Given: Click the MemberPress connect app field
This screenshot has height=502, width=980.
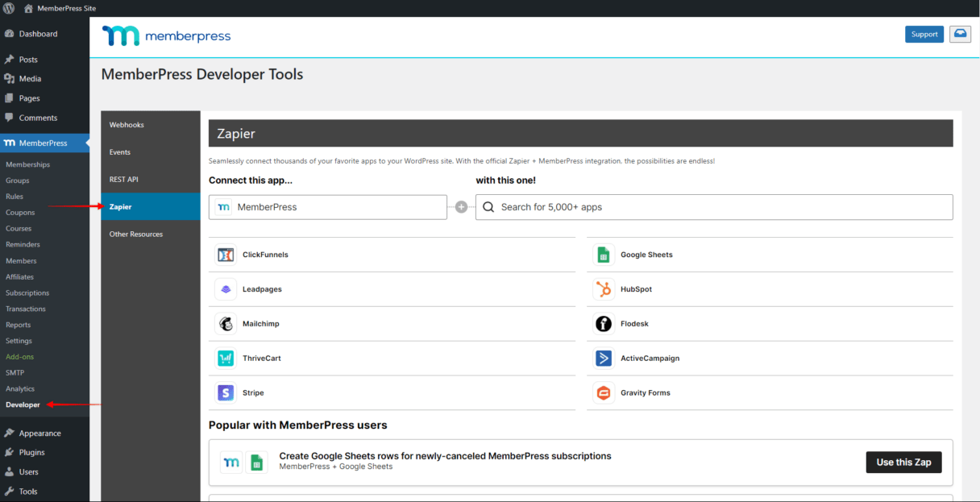Looking at the screenshot, I should click(328, 207).
